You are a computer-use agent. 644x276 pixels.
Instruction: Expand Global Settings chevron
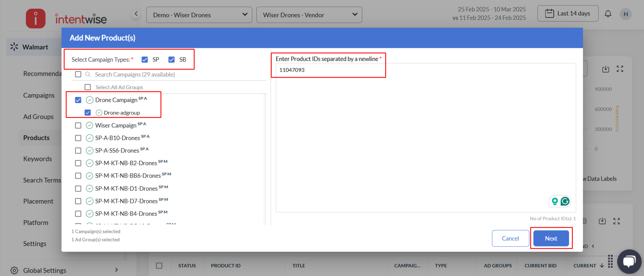pyautogui.click(x=116, y=270)
